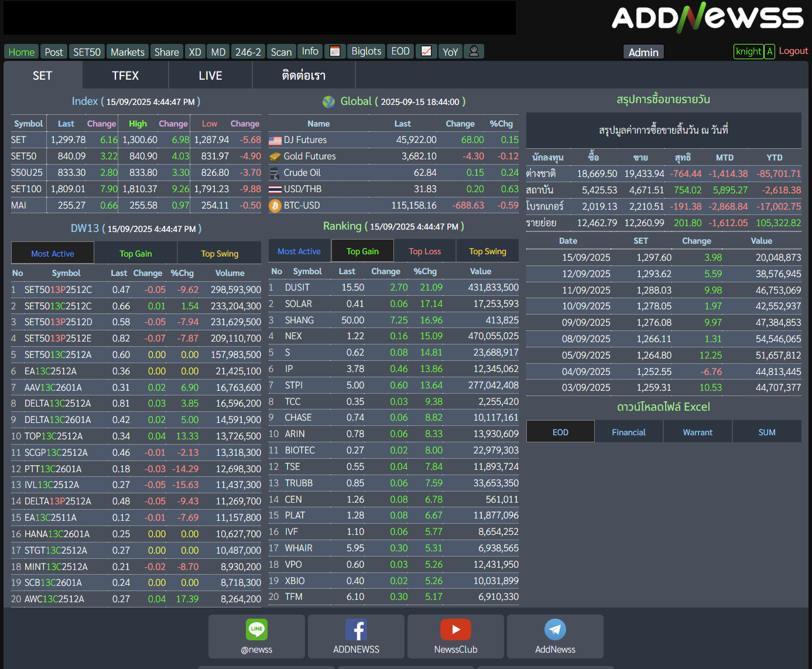Image resolution: width=812 pixels, height=669 pixels.
Task: Select the EOD Excel download tab
Action: [x=560, y=432]
